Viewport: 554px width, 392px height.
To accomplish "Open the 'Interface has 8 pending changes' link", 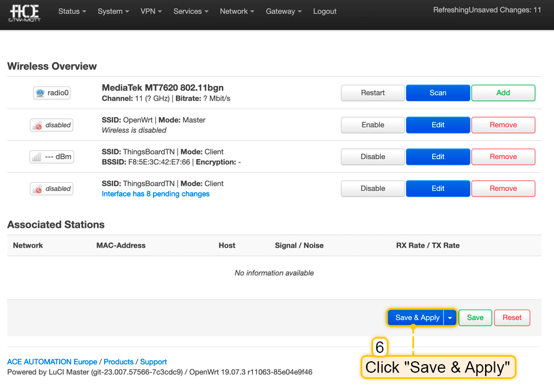I will pyautogui.click(x=155, y=194).
